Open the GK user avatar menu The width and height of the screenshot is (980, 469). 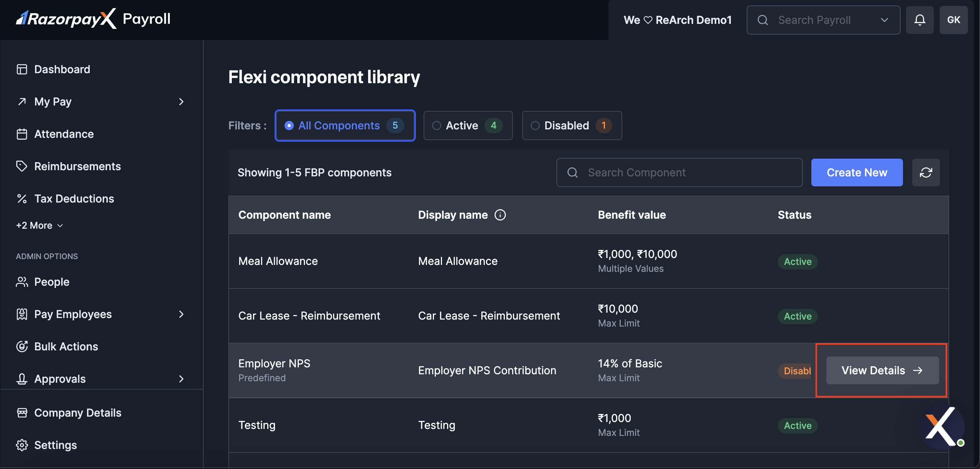coord(953,20)
